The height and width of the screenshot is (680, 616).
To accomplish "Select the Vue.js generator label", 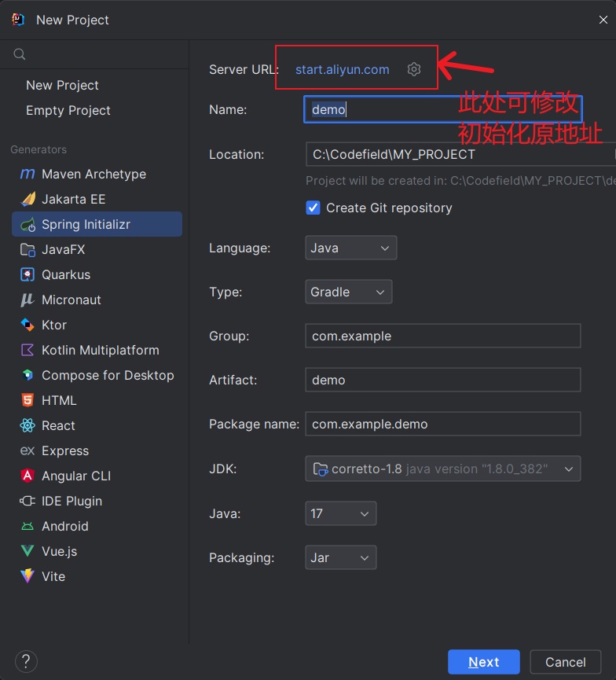I will [x=60, y=551].
